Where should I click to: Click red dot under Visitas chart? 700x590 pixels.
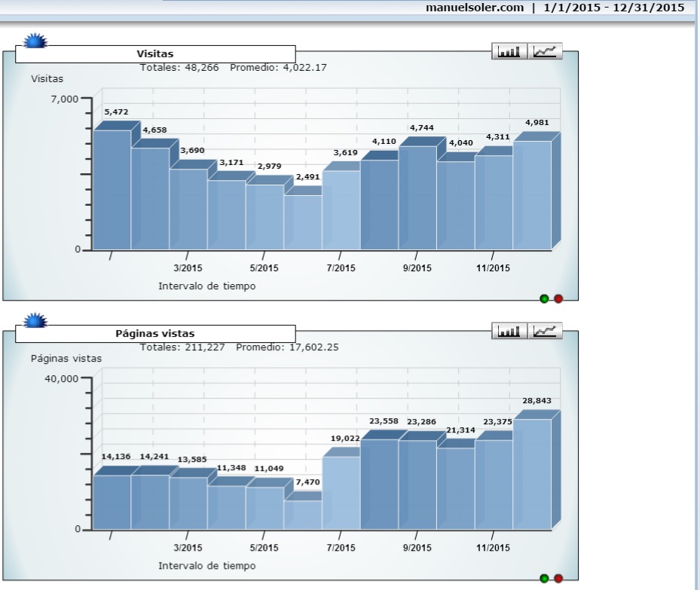(558, 298)
